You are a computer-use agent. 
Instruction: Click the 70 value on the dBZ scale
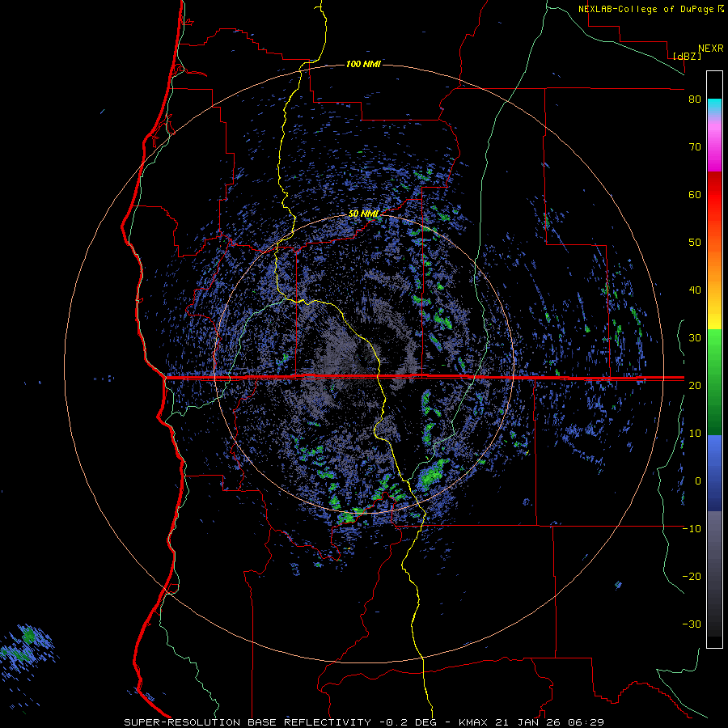point(695,147)
